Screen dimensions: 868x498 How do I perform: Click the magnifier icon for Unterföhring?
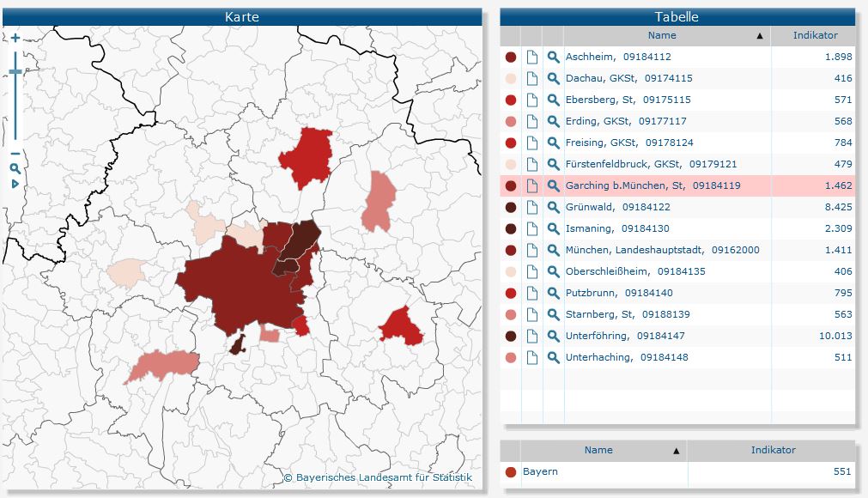click(x=553, y=336)
